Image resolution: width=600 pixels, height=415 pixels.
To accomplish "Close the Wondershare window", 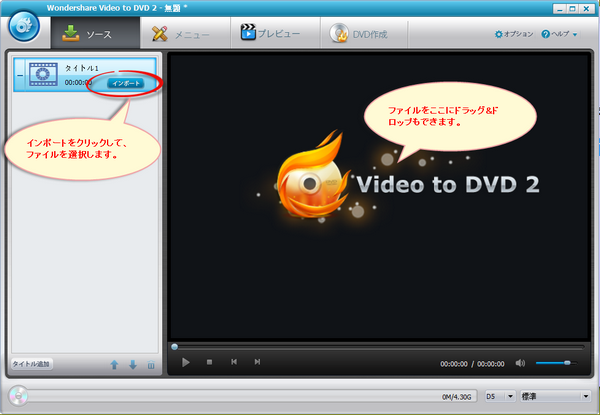I will 586,9.
